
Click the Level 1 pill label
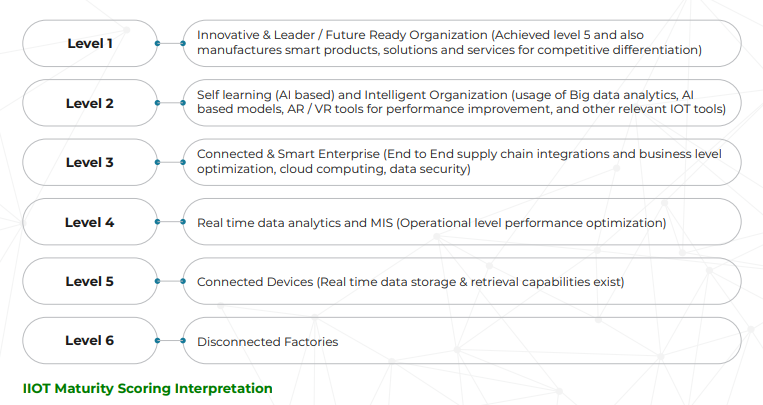(89, 43)
